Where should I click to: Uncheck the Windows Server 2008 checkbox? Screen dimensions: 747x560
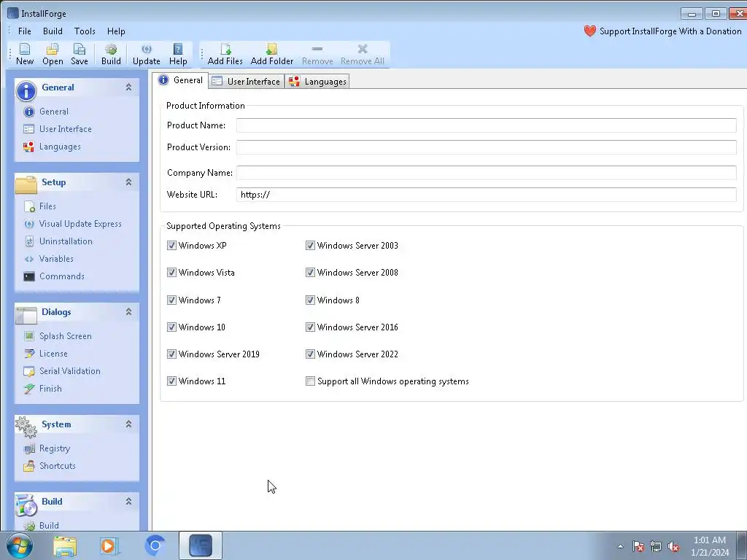tap(310, 273)
